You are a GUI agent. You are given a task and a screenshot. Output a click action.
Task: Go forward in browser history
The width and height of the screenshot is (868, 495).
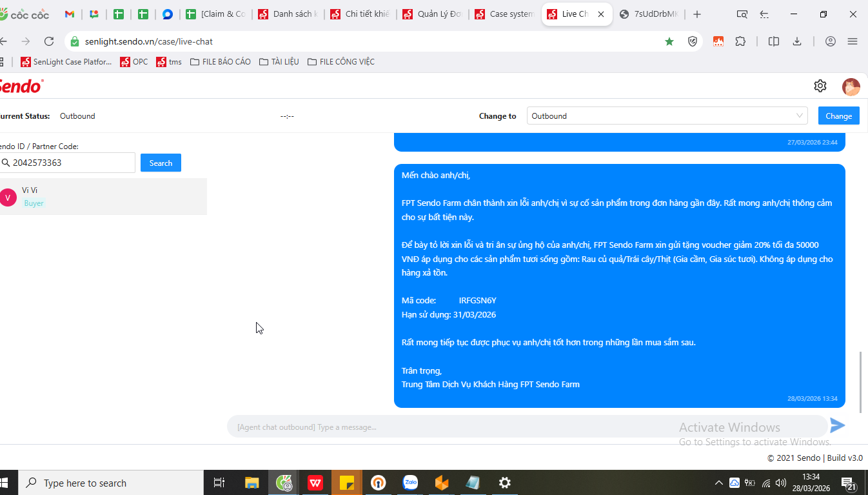click(x=26, y=41)
